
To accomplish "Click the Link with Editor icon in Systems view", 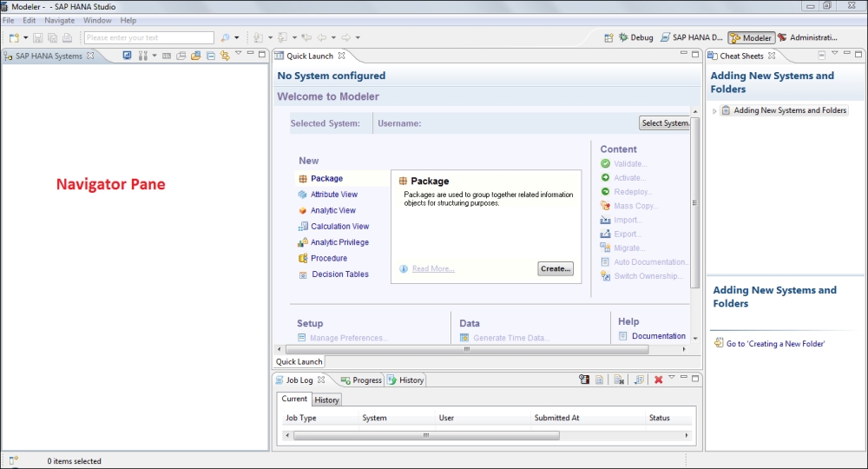I will (x=224, y=56).
